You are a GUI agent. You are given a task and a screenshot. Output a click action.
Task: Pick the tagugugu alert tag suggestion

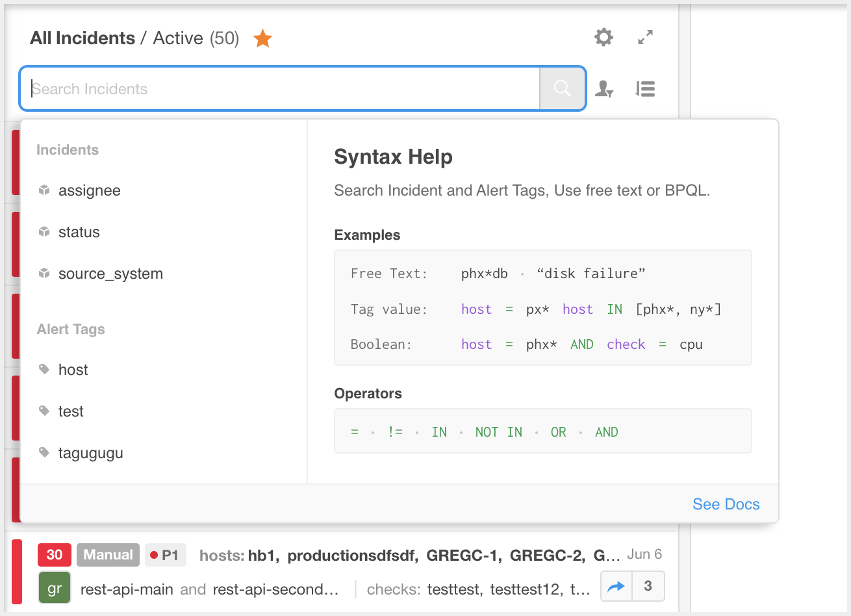click(x=91, y=453)
